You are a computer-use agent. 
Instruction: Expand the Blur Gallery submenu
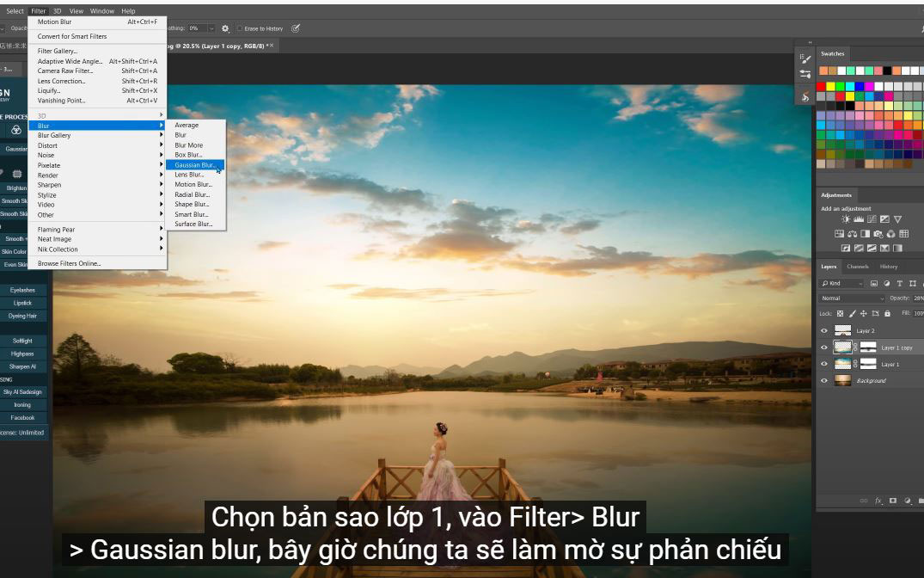[x=98, y=135]
